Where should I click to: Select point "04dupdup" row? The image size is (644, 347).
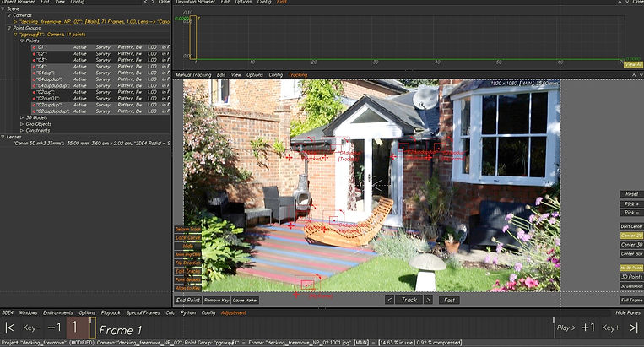point(101,79)
